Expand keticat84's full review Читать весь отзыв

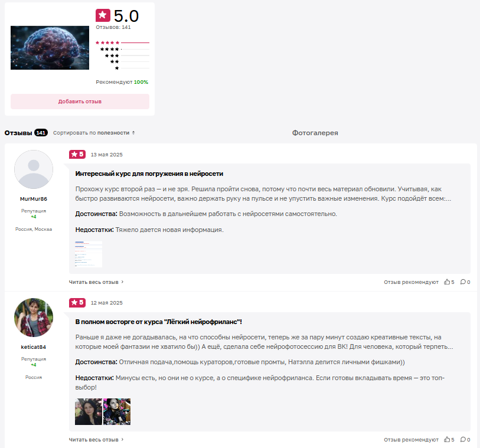(x=96, y=439)
